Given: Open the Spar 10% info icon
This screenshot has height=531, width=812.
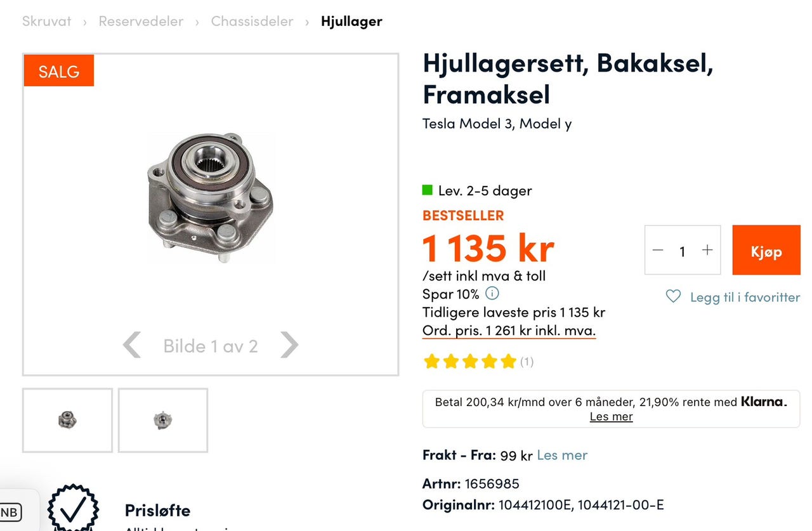Looking at the screenshot, I should [x=492, y=294].
